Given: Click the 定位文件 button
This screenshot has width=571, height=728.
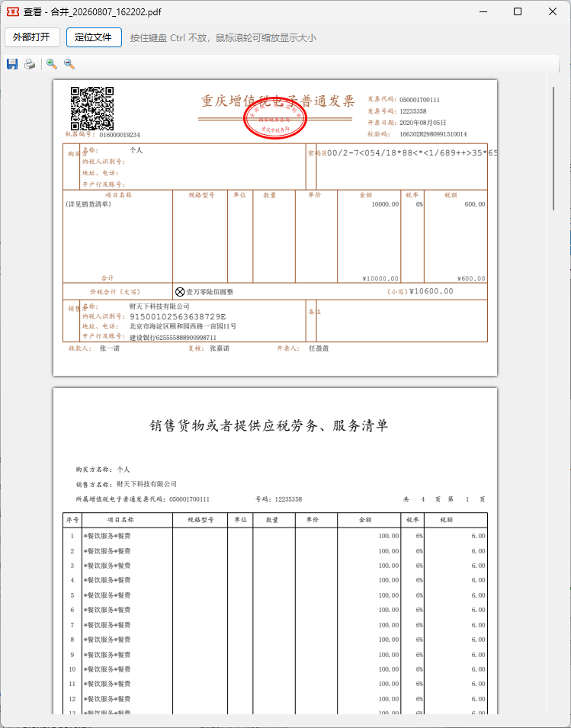Looking at the screenshot, I should (x=95, y=37).
